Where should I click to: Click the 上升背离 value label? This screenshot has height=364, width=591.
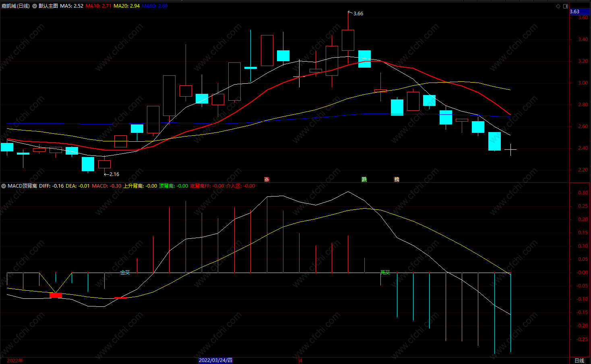click(140, 186)
